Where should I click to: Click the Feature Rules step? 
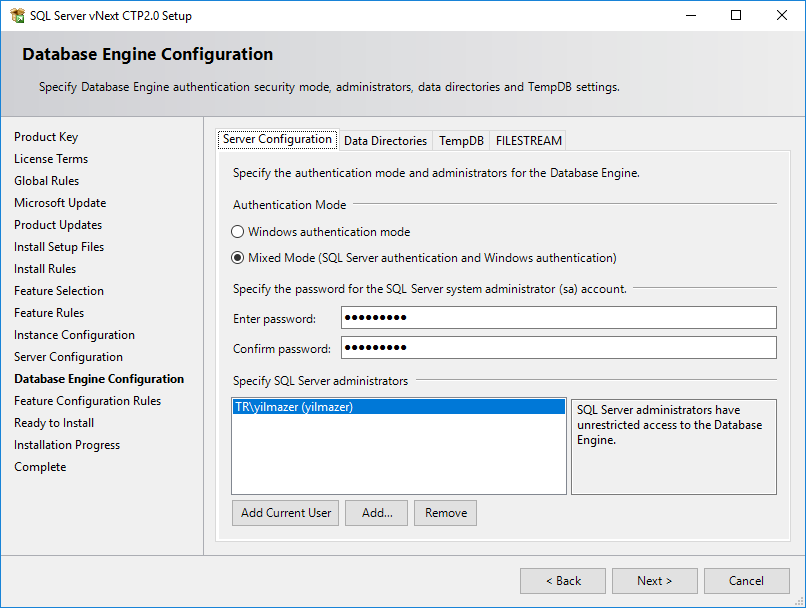(x=49, y=313)
